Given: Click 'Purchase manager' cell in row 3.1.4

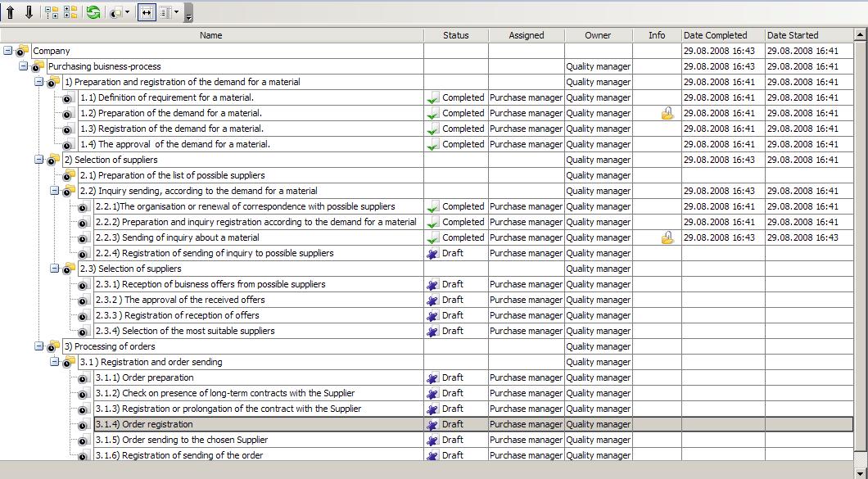Looking at the screenshot, I should [x=526, y=424].
